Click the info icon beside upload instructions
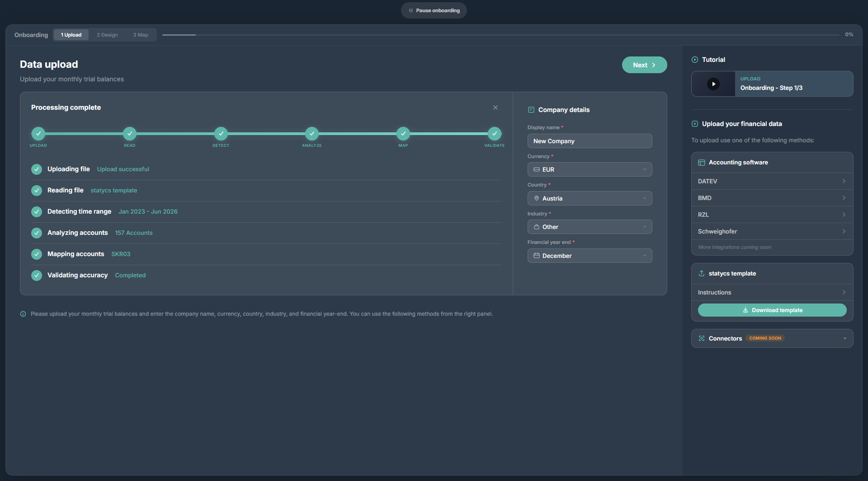The height and width of the screenshot is (481, 868). [x=23, y=314]
